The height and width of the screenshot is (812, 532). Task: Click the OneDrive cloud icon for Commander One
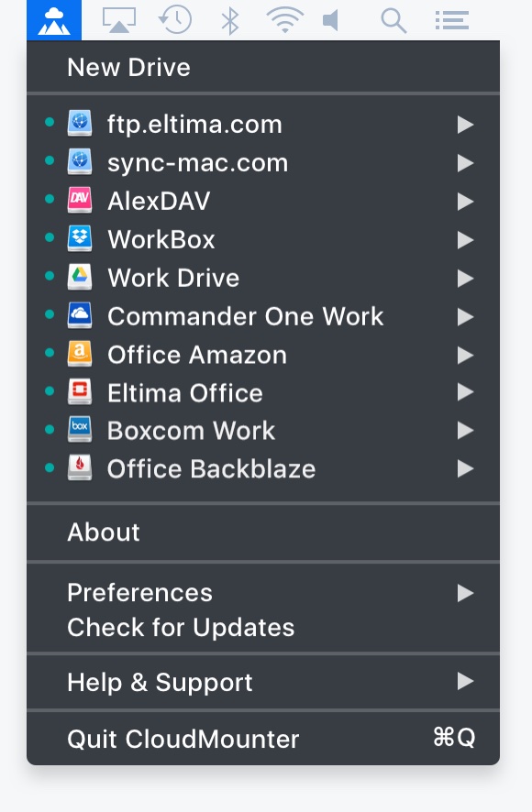[79, 315]
